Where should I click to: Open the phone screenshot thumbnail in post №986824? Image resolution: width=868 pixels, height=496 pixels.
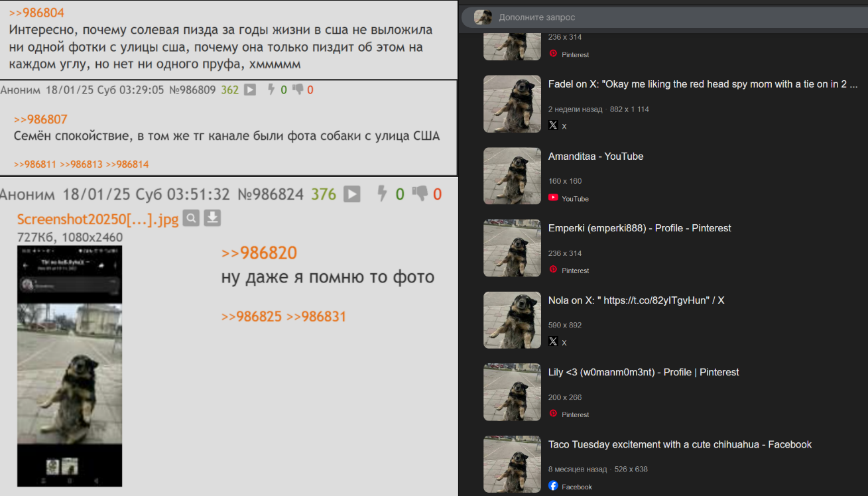click(x=70, y=366)
